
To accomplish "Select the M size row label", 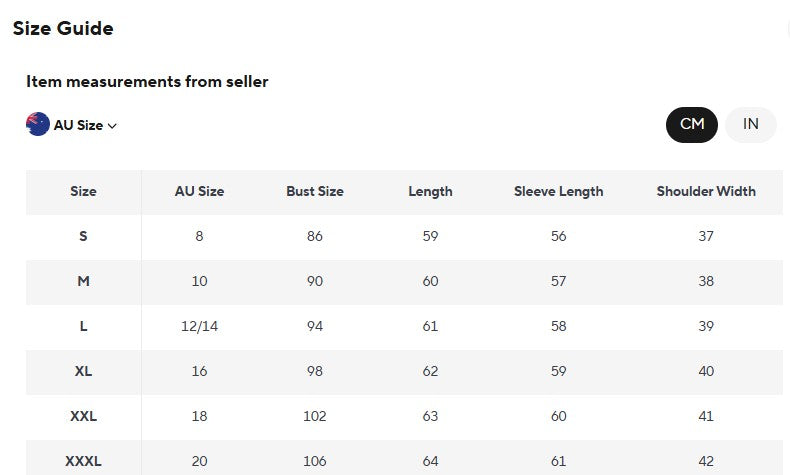I will [83, 281].
